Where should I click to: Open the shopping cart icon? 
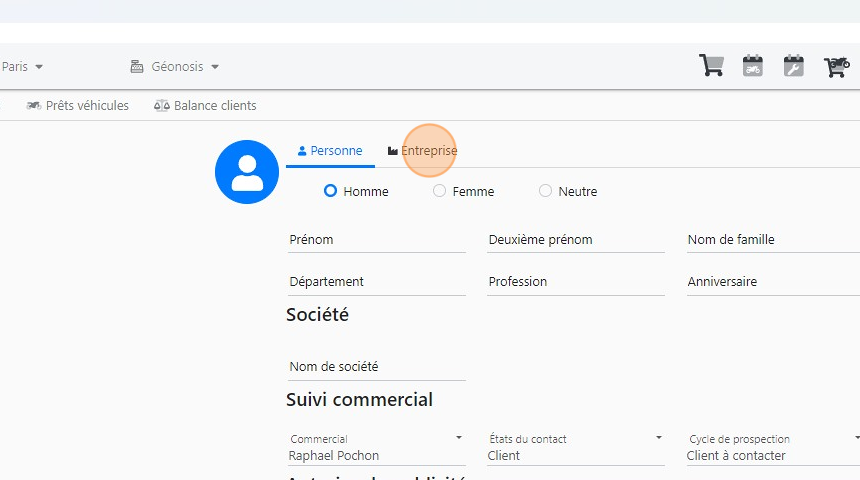click(711, 65)
